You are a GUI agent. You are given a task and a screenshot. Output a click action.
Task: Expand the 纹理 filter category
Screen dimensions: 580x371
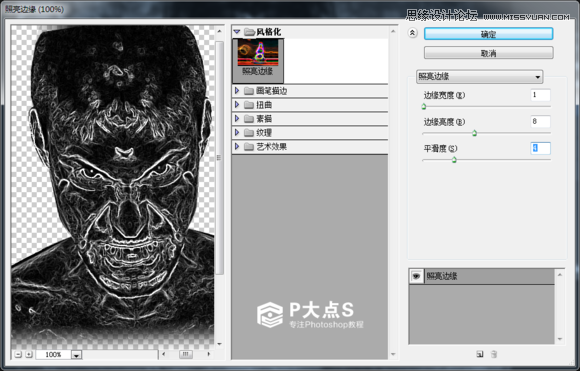point(237,132)
